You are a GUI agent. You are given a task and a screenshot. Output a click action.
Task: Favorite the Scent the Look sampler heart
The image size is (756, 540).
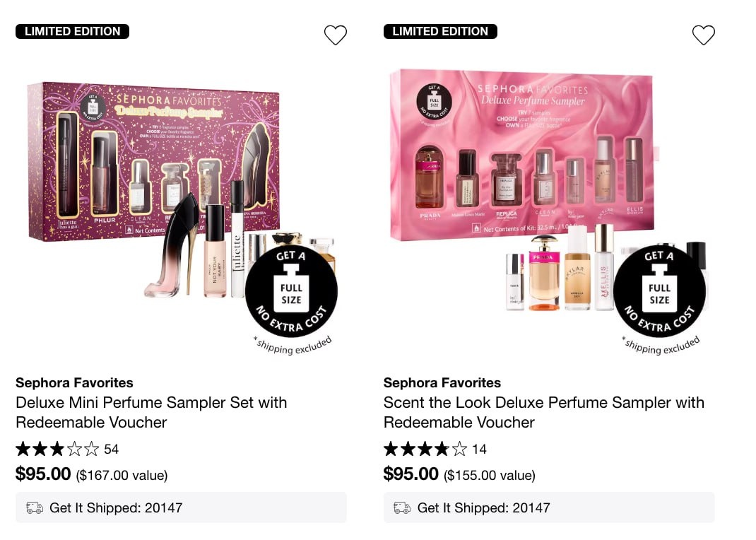point(704,35)
